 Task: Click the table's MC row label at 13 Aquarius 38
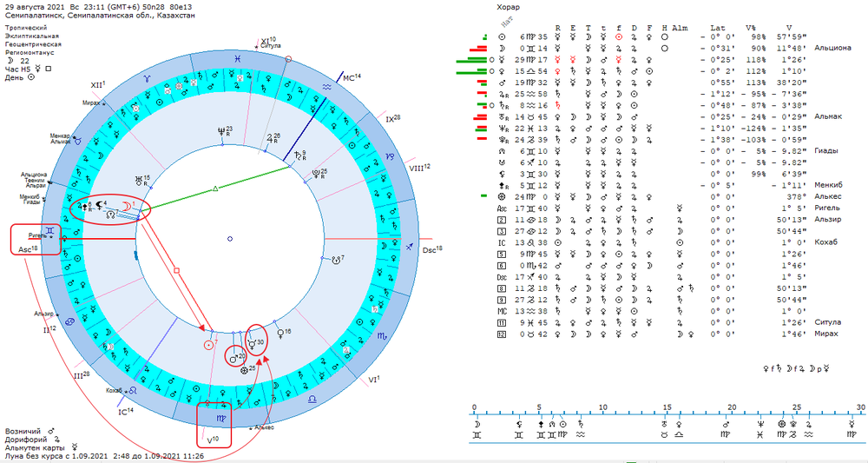pos(503,311)
